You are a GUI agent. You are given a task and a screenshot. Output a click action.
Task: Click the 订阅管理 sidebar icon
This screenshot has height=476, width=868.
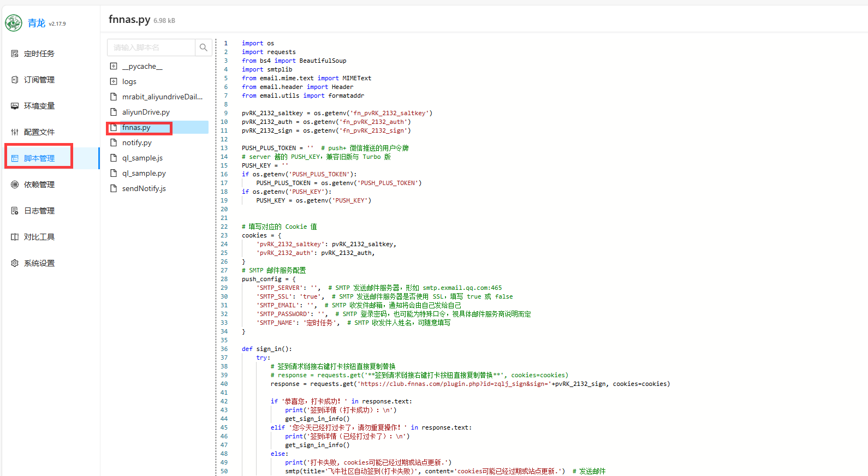pos(15,80)
